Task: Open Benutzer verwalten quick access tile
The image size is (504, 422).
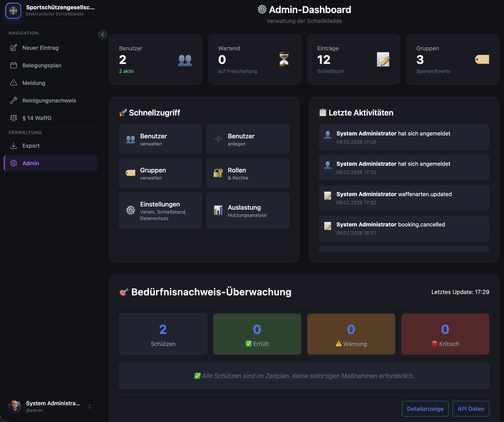Action: click(x=160, y=139)
